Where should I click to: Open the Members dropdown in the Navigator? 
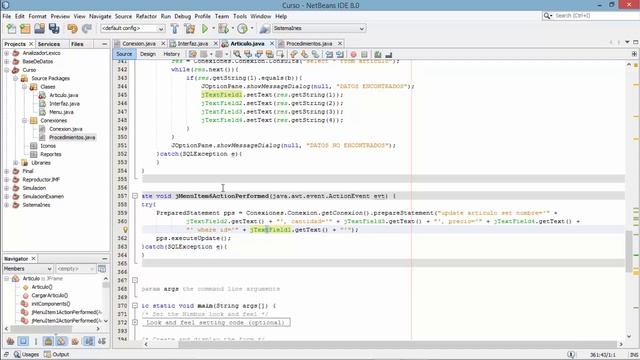point(28,269)
